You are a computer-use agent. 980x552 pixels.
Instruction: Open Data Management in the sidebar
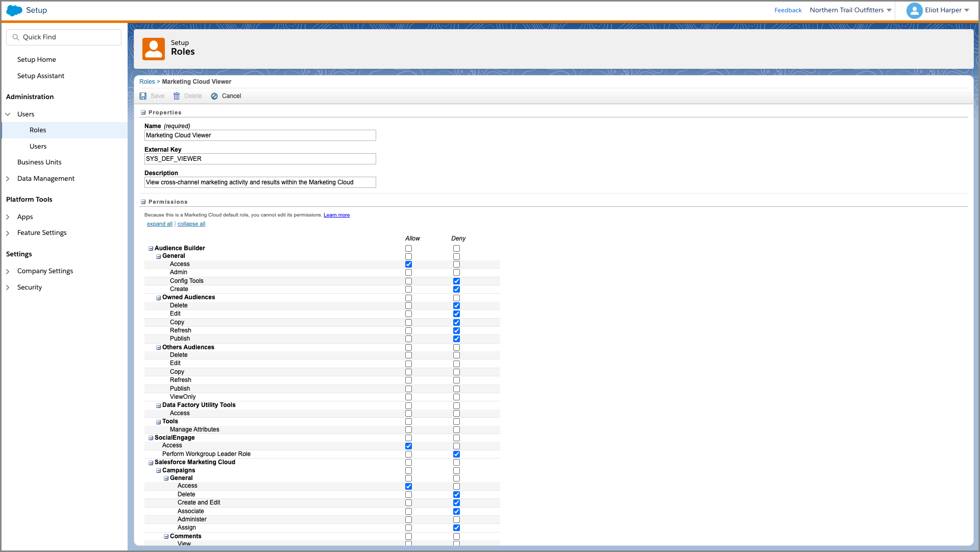coord(46,179)
